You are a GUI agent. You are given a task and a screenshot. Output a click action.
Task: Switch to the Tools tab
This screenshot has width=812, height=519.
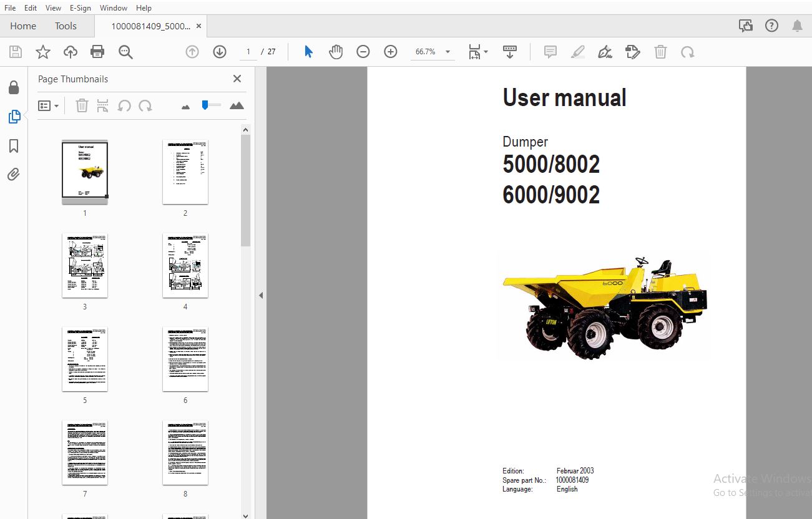coord(66,26)
